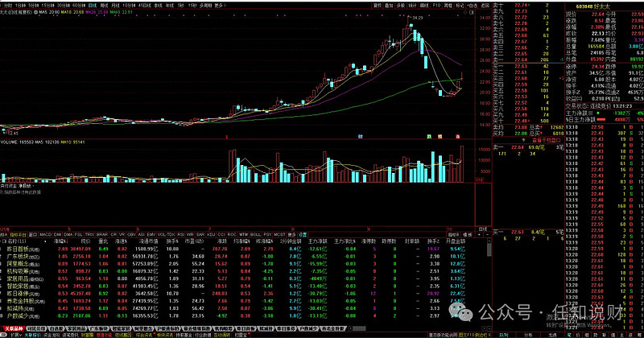Expand the 更多 periods dropdown at top
The width and height of the screenshot is (644, 338).
coord(221,6)
